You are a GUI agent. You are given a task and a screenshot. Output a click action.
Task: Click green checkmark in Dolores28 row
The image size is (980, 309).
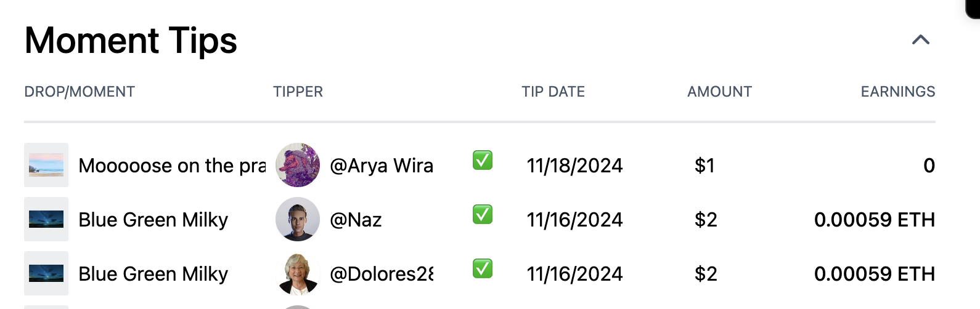483,268
